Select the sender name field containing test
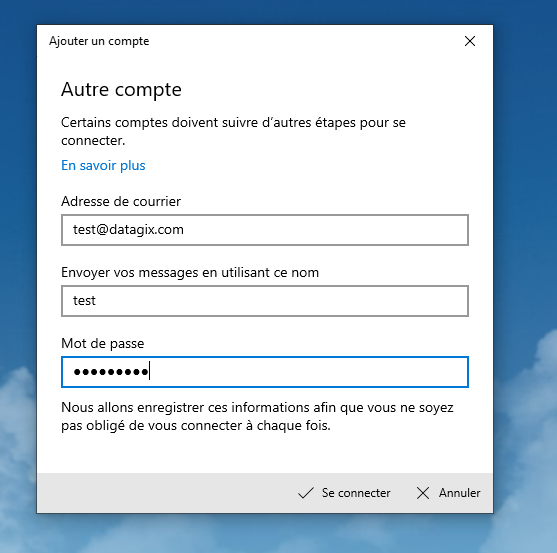 (x=265, y=301)
